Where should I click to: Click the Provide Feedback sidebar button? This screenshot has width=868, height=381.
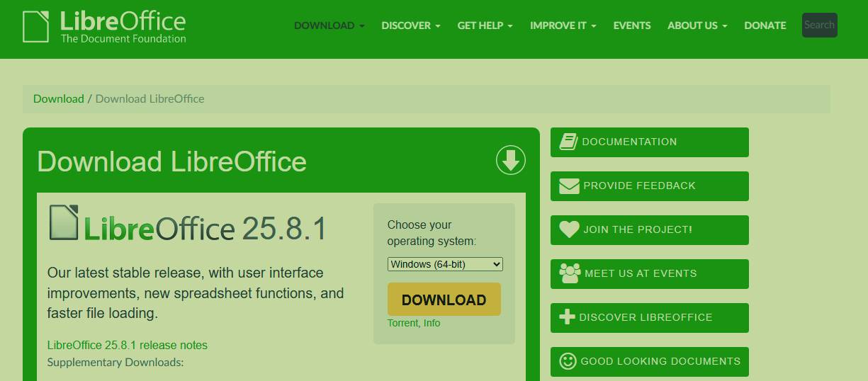tap(650, 186)
